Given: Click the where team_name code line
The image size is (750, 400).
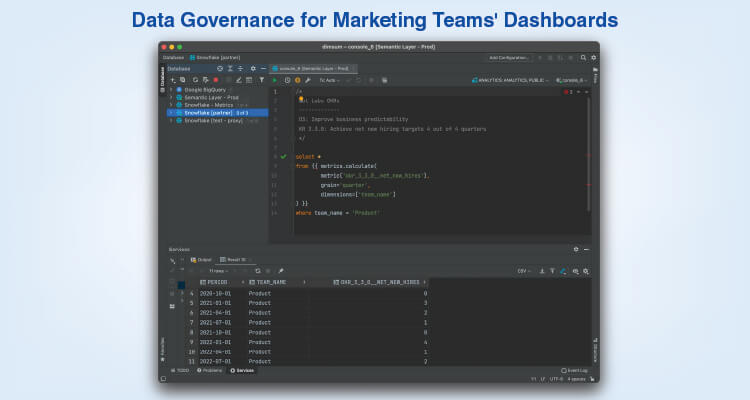Looking at the screenshot, I should (338, 213).
